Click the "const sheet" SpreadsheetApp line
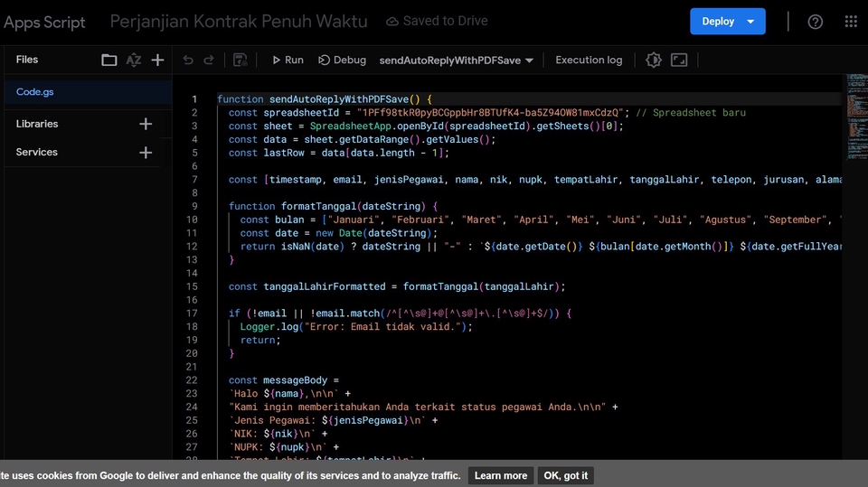Viewport: 868px width, 487px height. click(426, 126)
